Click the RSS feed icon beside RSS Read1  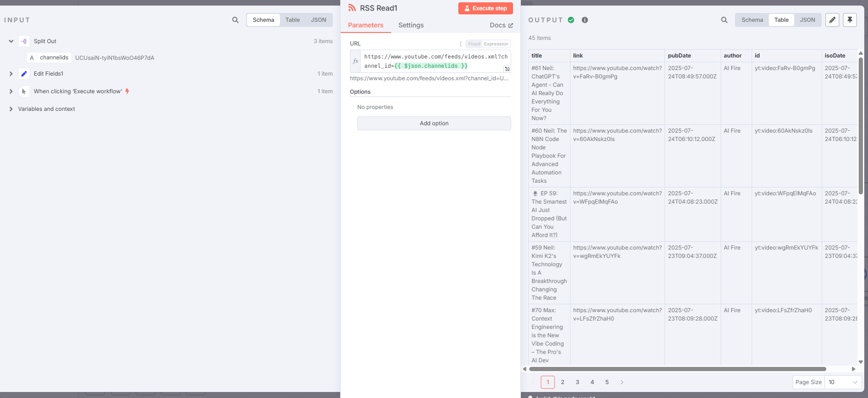coord(352,8)
